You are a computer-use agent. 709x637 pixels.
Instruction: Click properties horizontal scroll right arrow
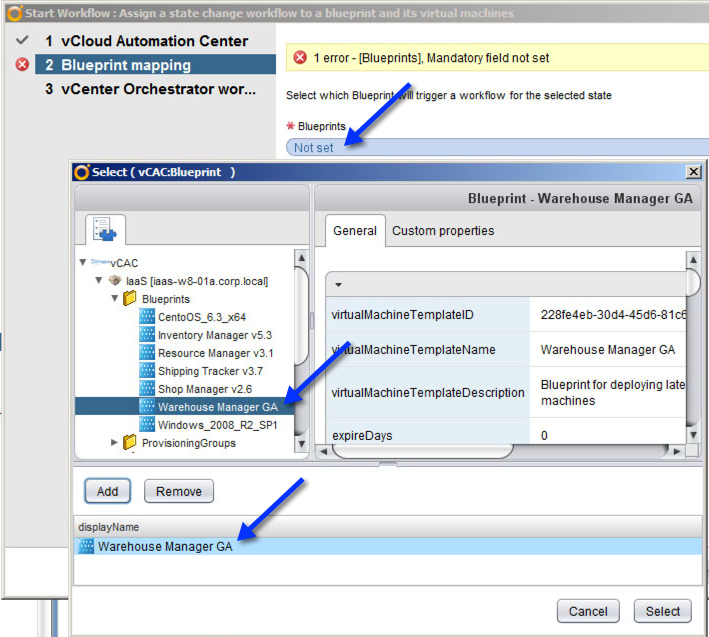(676, 451)
